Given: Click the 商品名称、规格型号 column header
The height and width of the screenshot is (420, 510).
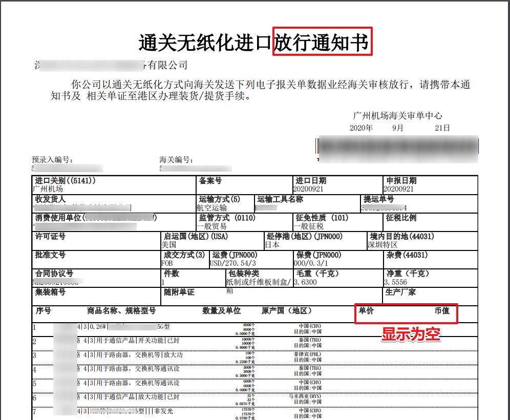Looking at the screenshot, I should tap(121, 311).
